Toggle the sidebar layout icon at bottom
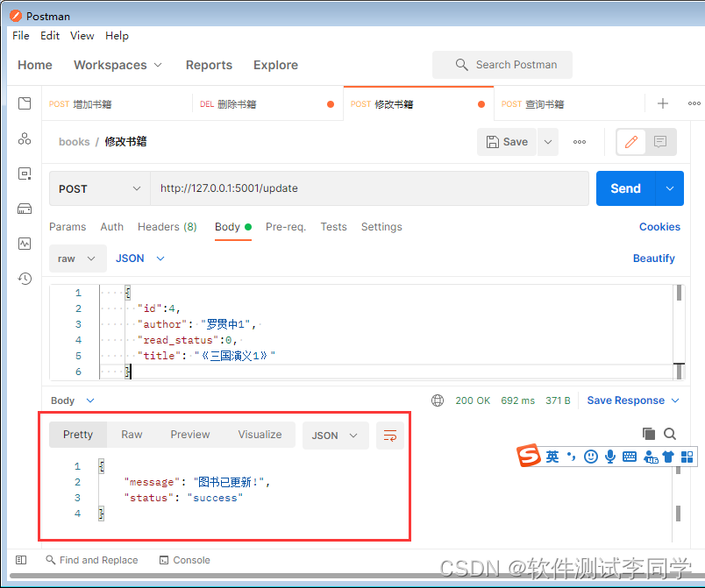Screen dimensions: 705x588 pos(21,560)
